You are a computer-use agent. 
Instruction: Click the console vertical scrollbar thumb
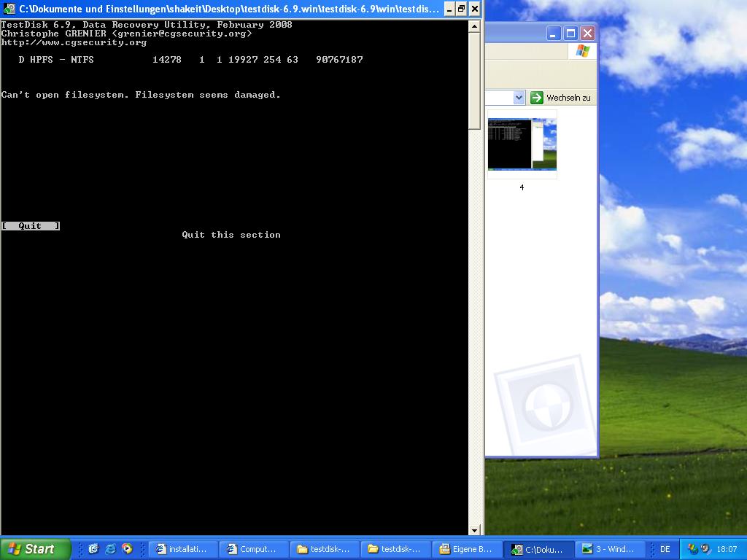474,81
